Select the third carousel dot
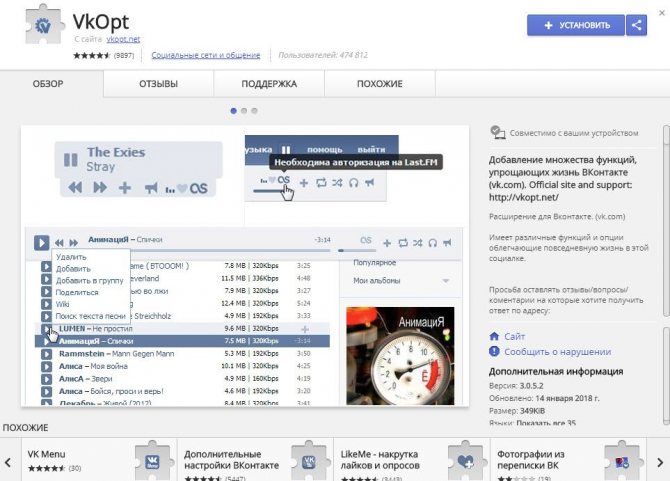 click(254, 111)
